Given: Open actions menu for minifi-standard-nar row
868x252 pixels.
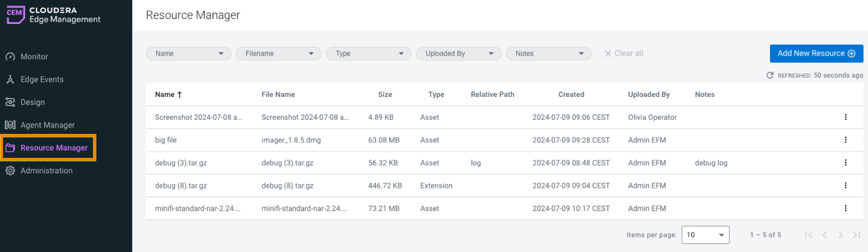Looking at the screenshot, I should click(845, 208).
